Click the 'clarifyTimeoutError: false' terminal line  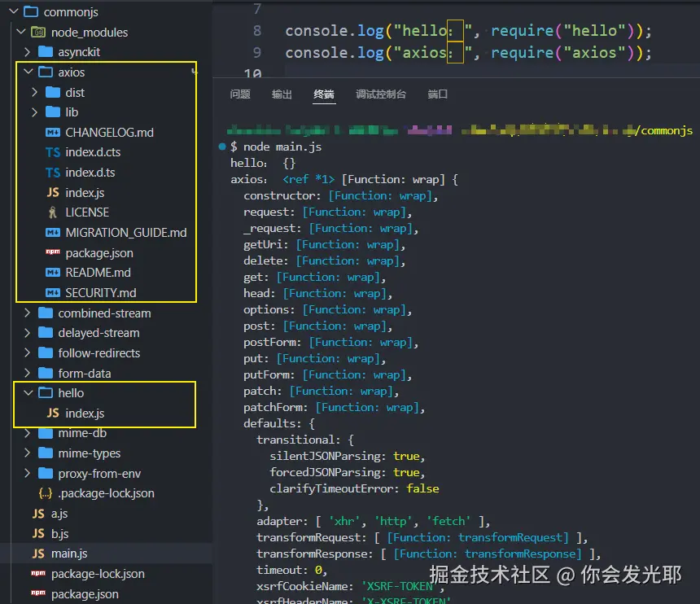(354, 489)
